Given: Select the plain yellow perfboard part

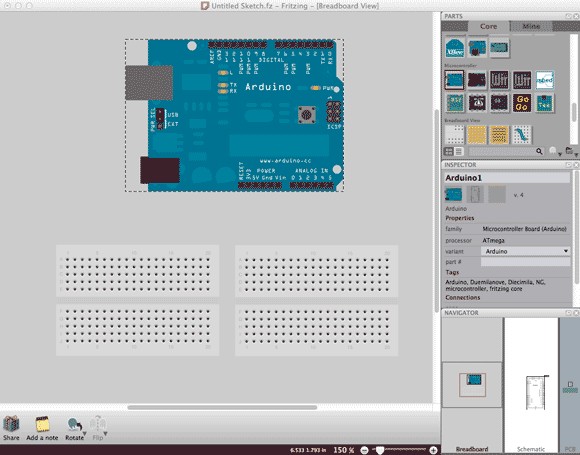Looking at the screenshot, I should [477, 135].
